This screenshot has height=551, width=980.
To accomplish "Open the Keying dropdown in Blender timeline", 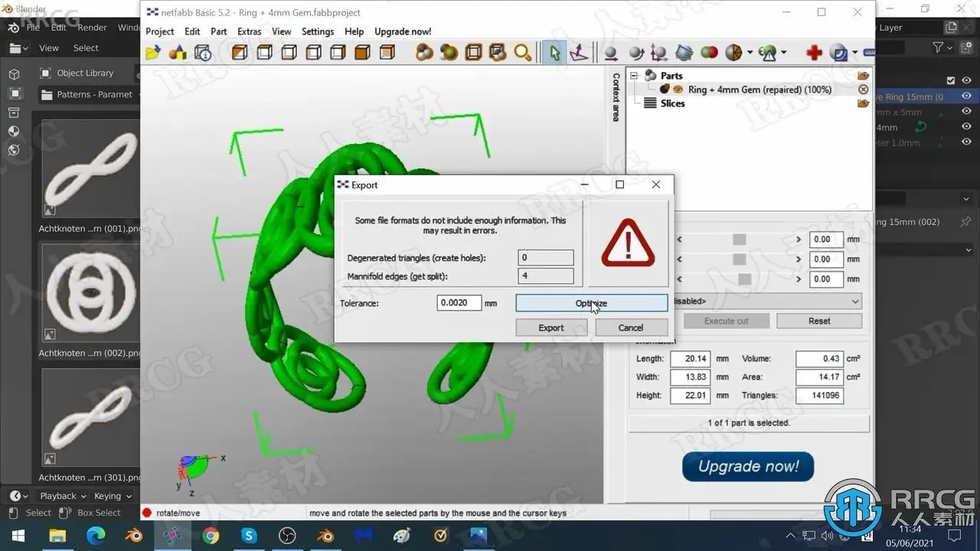I will [x=113, y=496].
